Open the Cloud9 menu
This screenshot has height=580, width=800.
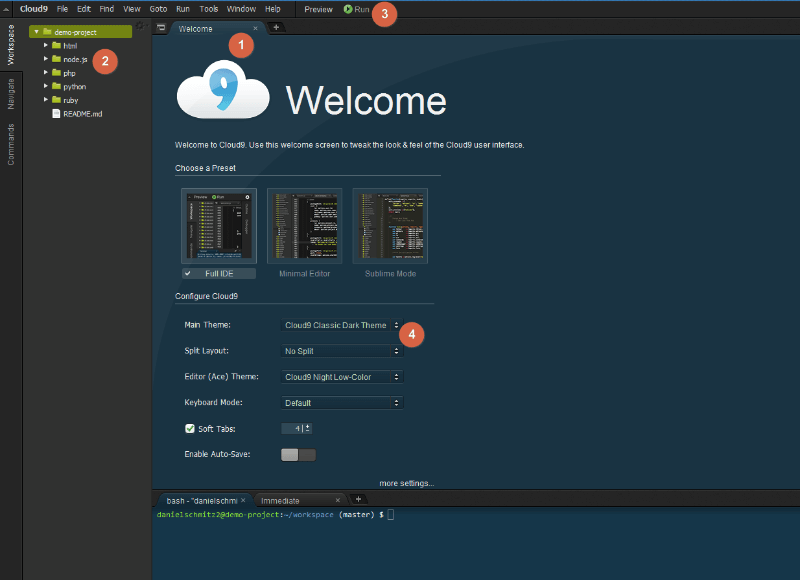click(34, 9)
